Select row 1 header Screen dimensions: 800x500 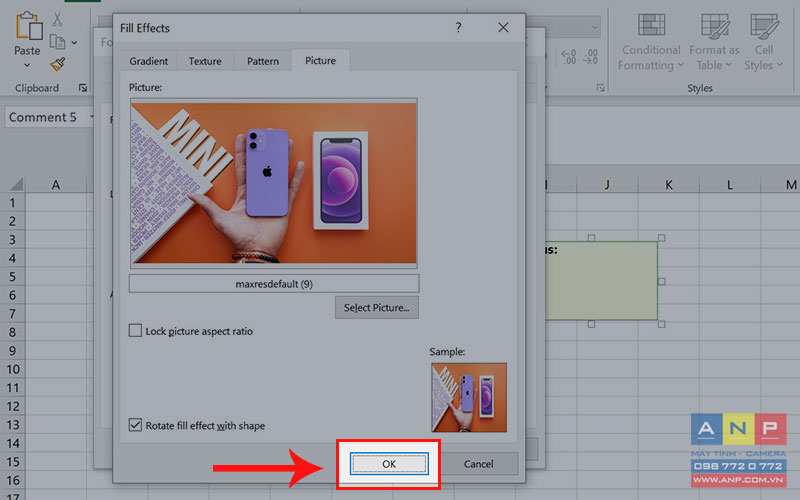pos(12,203)
